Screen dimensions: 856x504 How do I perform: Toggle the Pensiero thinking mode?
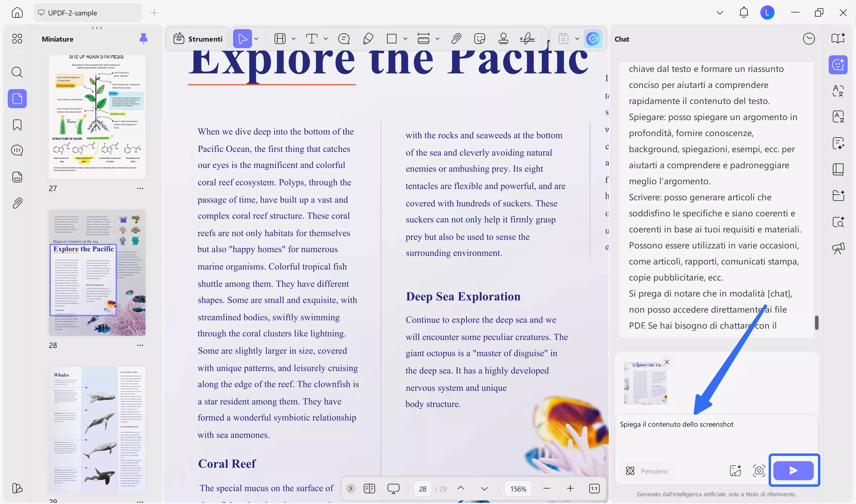646,471
